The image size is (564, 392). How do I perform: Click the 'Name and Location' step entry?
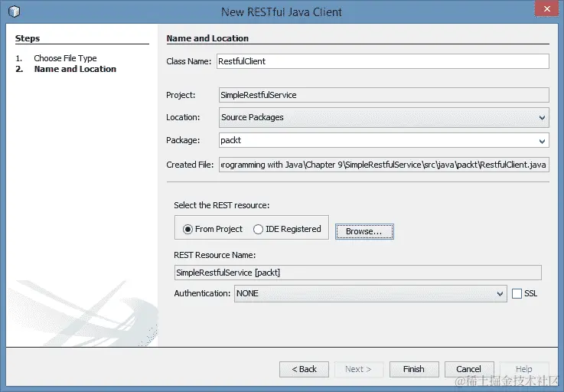(75, 69)
